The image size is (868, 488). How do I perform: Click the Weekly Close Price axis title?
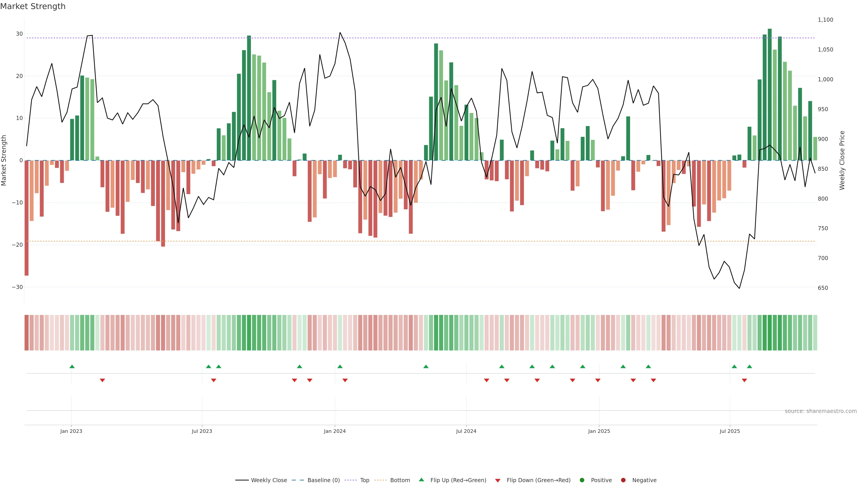(842, 160)
